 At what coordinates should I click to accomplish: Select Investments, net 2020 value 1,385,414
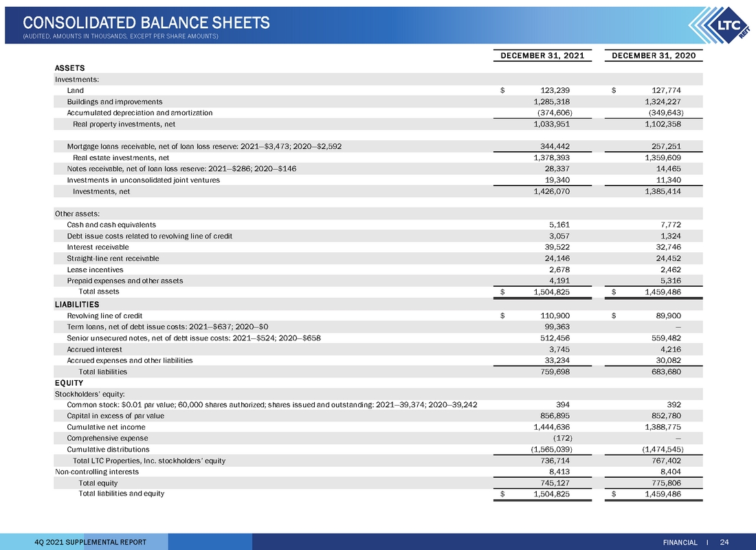click(x=663, y=192)
